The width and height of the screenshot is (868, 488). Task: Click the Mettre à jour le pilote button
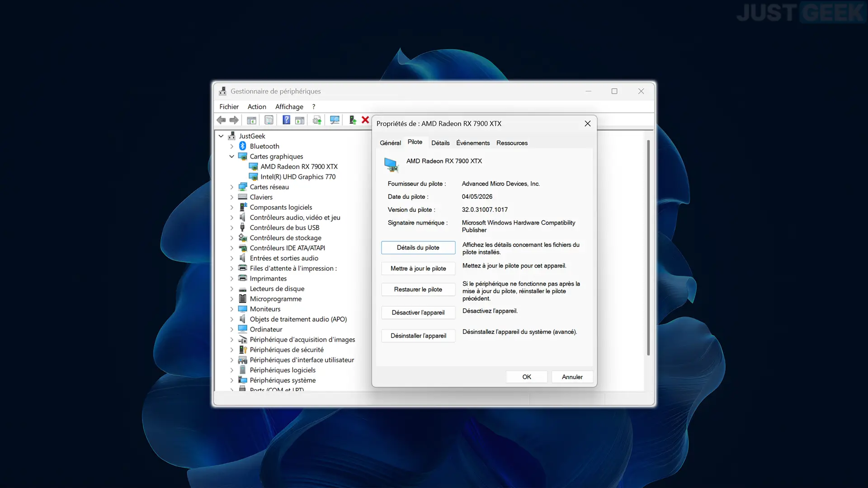click(x=418, y=268)
